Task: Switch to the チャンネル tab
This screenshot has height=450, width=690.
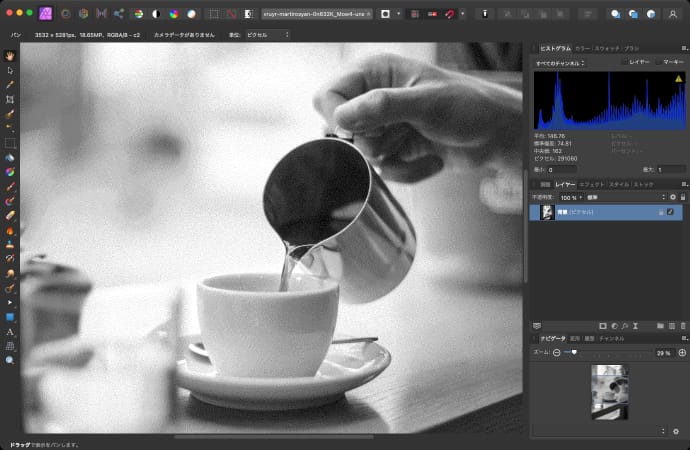Action: click(x=611, y=339)
